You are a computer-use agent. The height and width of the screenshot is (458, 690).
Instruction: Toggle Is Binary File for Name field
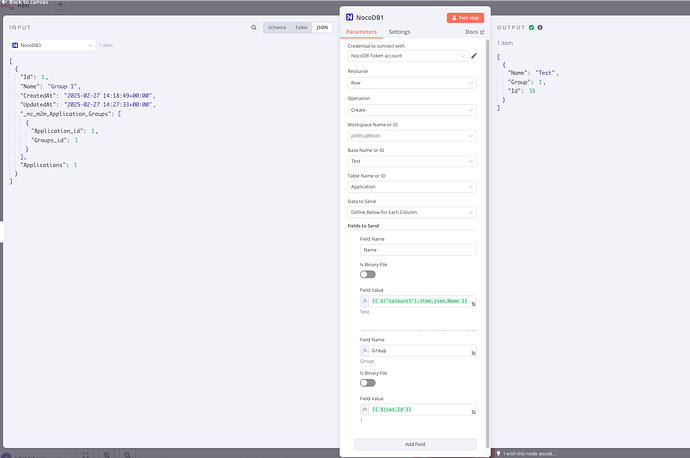[x=367, y=275]
